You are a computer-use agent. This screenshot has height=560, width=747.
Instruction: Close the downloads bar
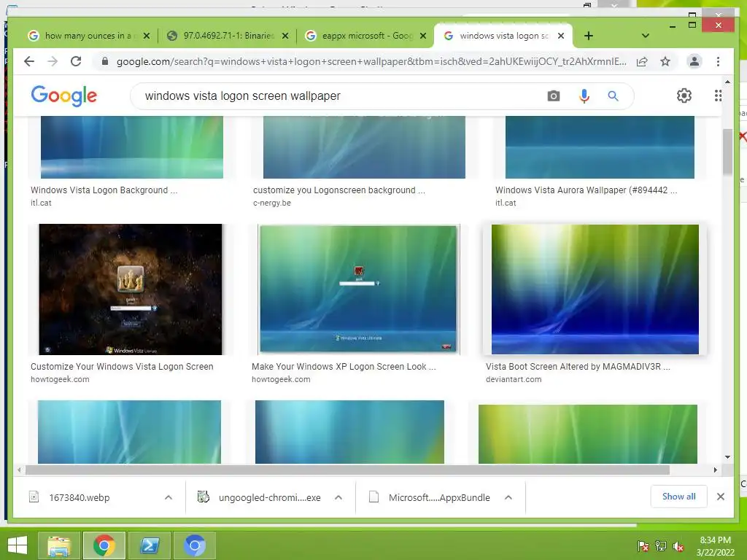tap(720, 497)
